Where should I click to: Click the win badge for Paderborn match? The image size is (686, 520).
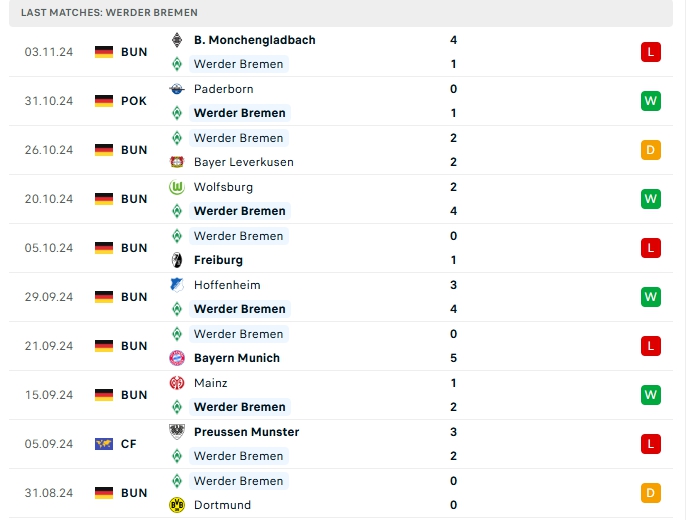click(x=651, y=101)
